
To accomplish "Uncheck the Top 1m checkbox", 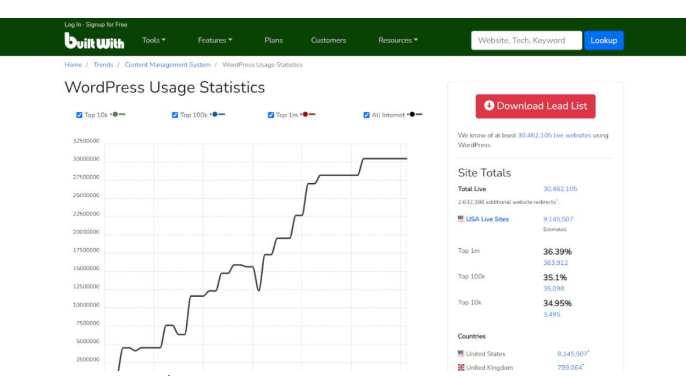I will tap(271, 115).
